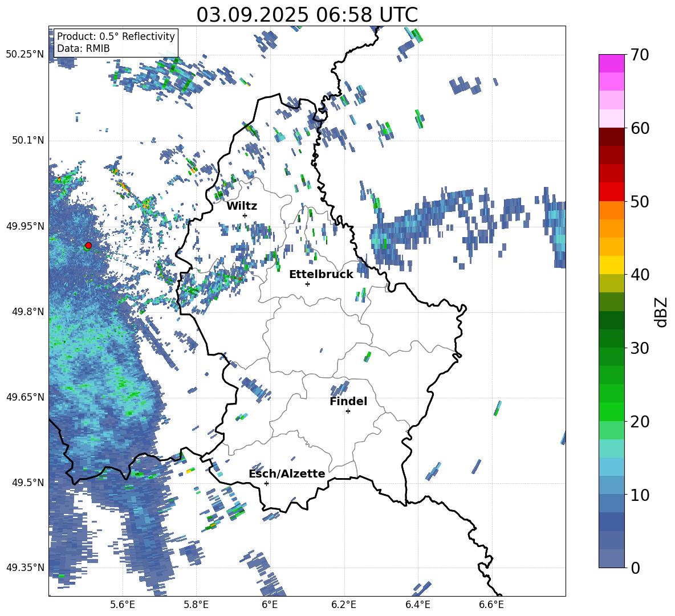Image resolution: width=675 pixels, height=616 pixels.
Task: Click the 0 value on the colorbar
Action: [635, 568]
